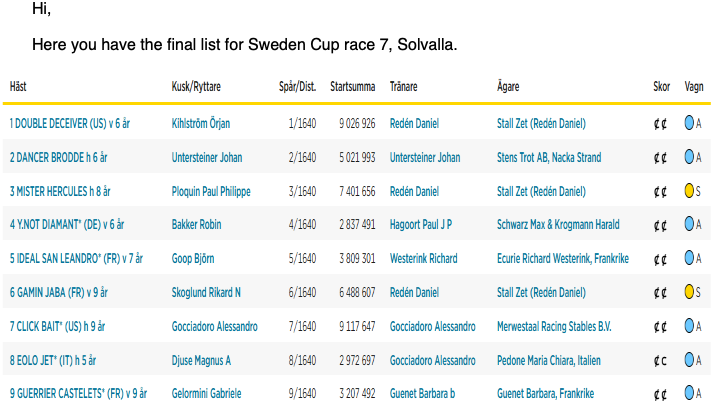The width and height of the screenshot is (716, 405).
Task: Click the yellow wagon icon for Mister Hercules
Action: pyautogui.click(x=689, y=191)
